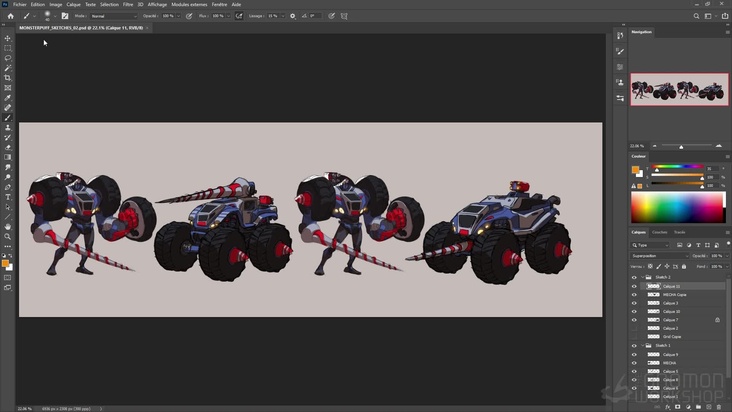Select the Crop tool
Screen dimensions: 732x412
click(x=7, y=78)
